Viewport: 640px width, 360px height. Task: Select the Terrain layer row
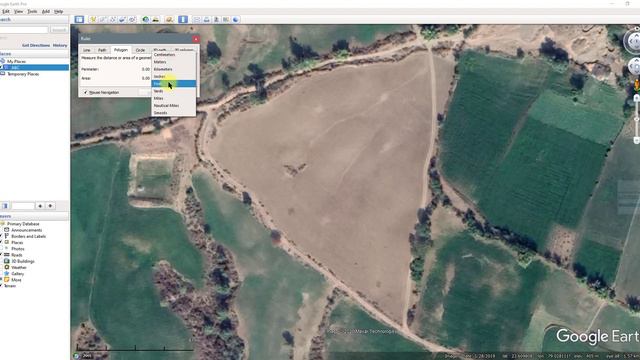10,286
